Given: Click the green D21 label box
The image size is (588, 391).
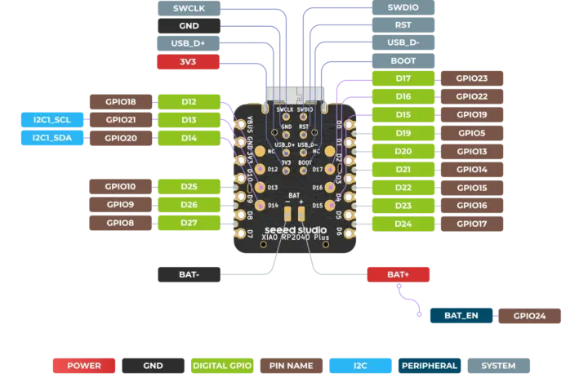Looking at the screenshot, I should (x=403, y=170).
